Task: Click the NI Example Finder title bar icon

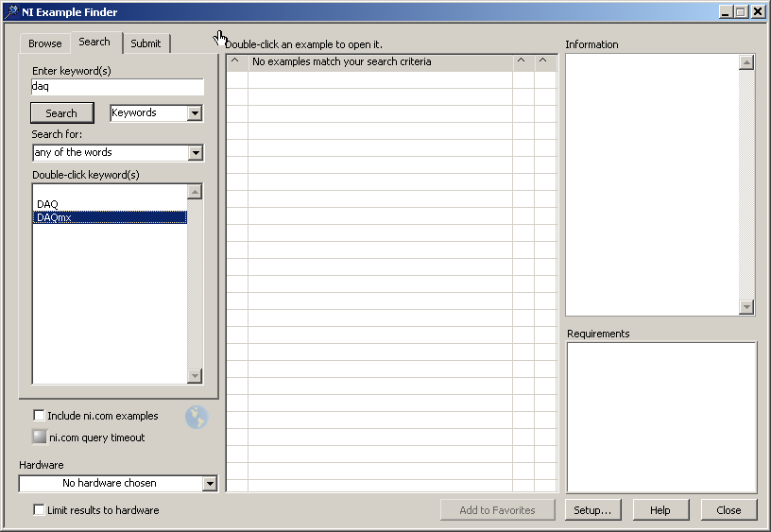Action: pyautogui.click(x=10, y=11)
